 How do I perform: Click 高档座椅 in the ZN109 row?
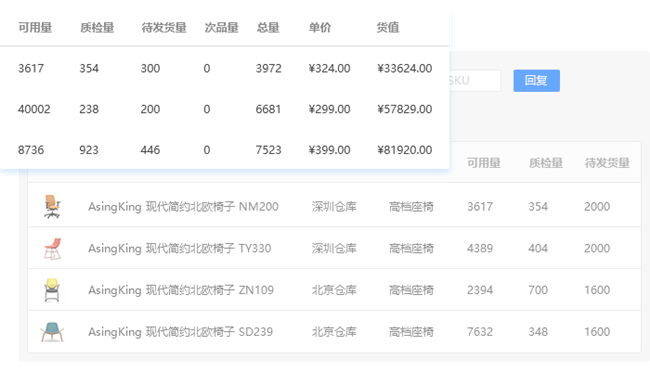click(411, 290)
